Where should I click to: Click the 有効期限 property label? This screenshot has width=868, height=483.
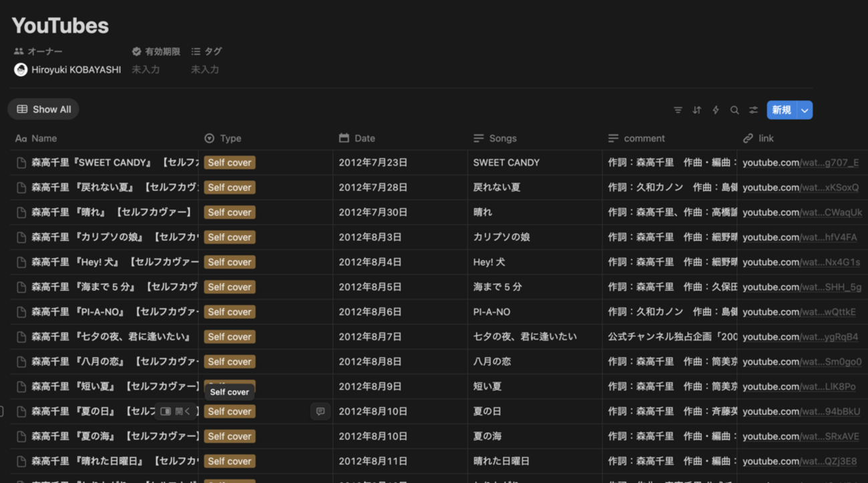tap(156, 51)
